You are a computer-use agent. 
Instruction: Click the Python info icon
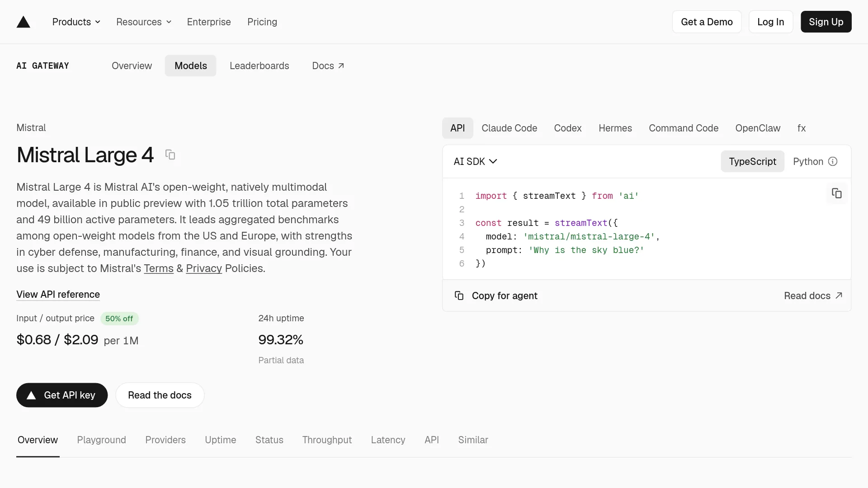point(833,161)
